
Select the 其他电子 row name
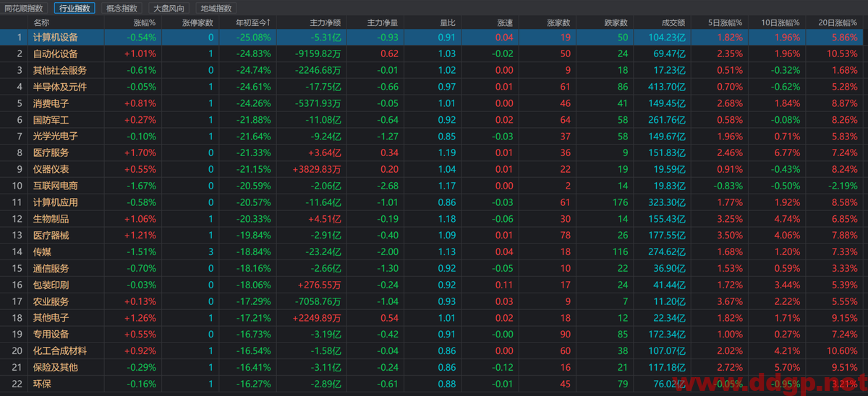coord(51,318)
